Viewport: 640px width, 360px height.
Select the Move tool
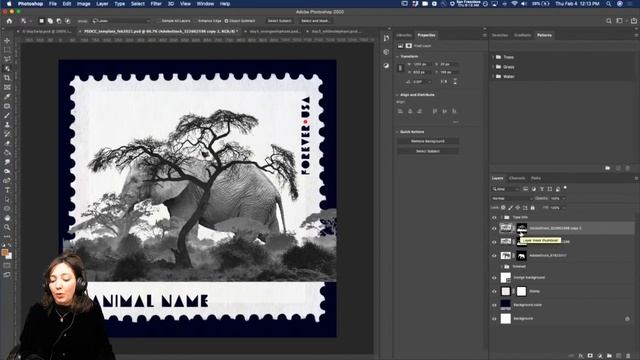7,40
